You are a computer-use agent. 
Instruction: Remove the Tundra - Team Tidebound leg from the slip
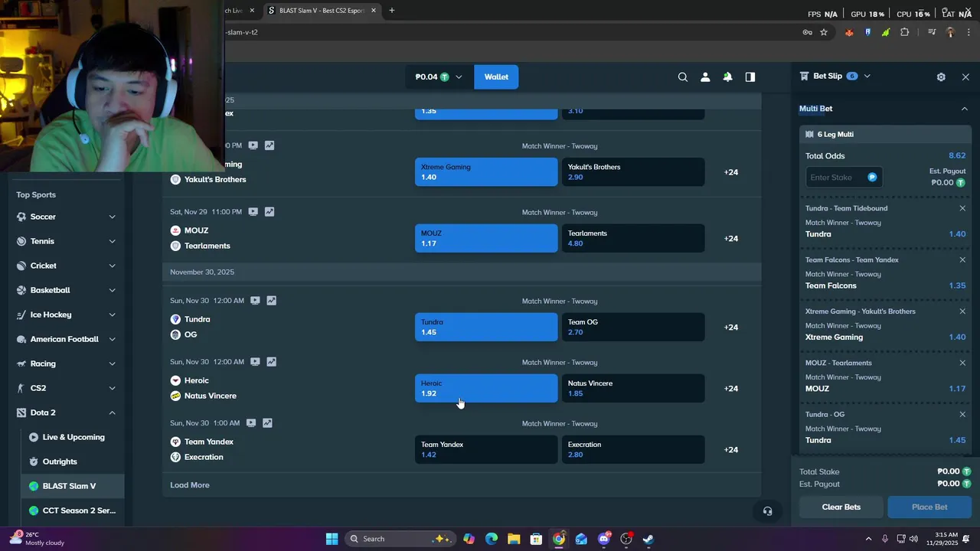click(x=962, y=208)
